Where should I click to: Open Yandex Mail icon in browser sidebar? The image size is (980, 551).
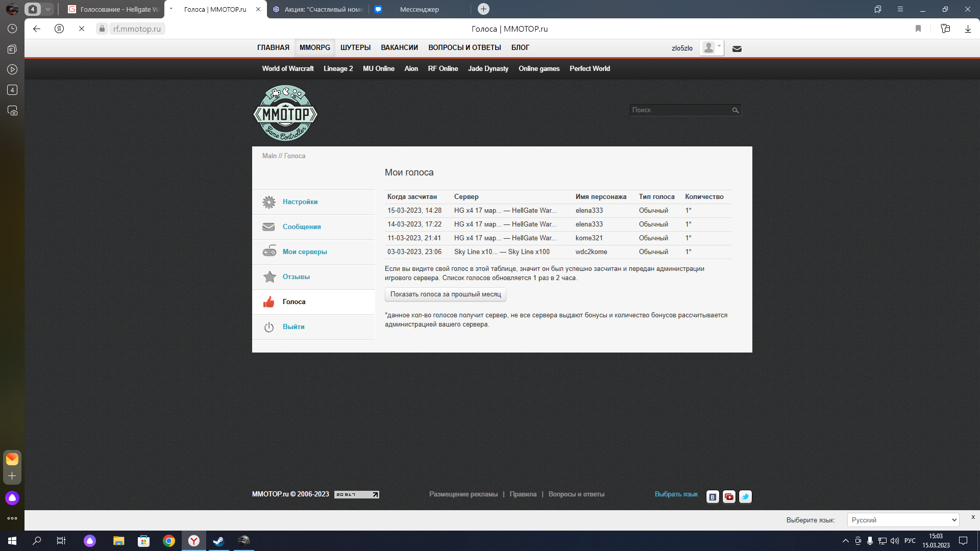click(x=12, y=459)
